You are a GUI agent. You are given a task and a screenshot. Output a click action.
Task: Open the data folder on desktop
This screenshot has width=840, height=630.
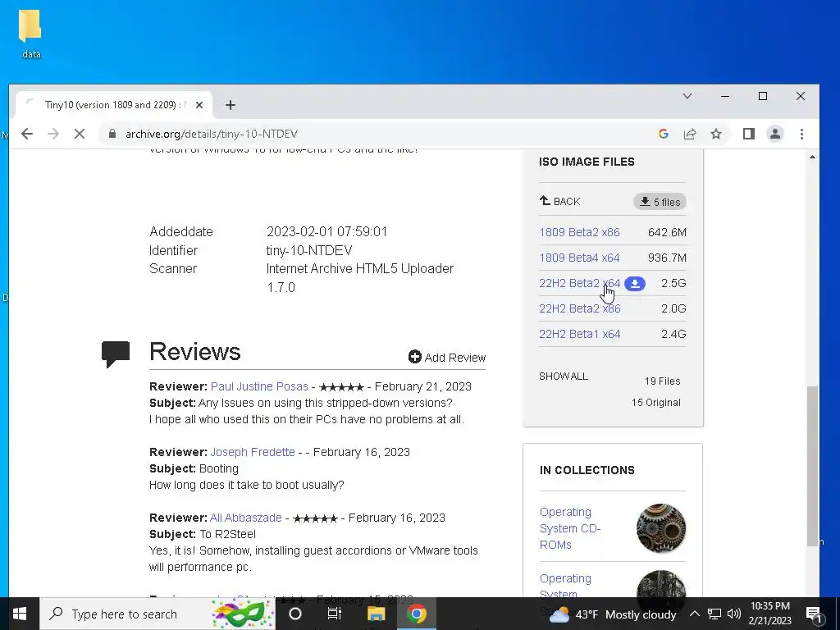click(x=31, y=34)
